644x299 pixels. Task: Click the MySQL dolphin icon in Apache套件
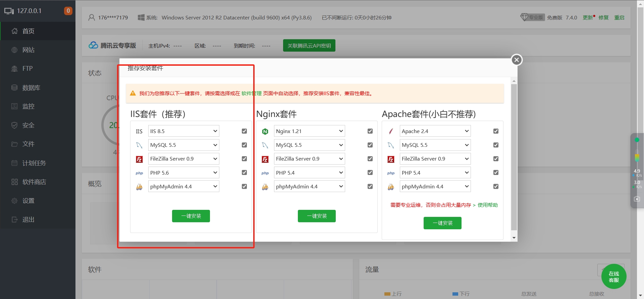point(391,145)
